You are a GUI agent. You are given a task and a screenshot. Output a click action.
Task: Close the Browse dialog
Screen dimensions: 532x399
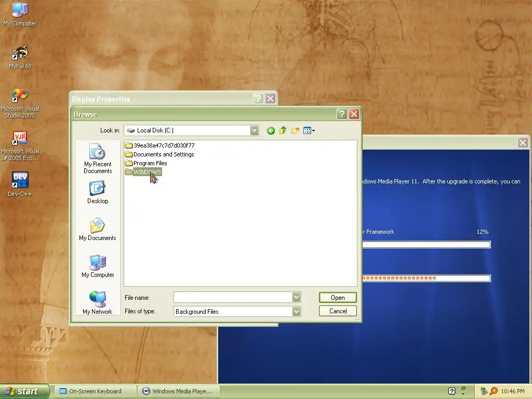pos(354,114)
